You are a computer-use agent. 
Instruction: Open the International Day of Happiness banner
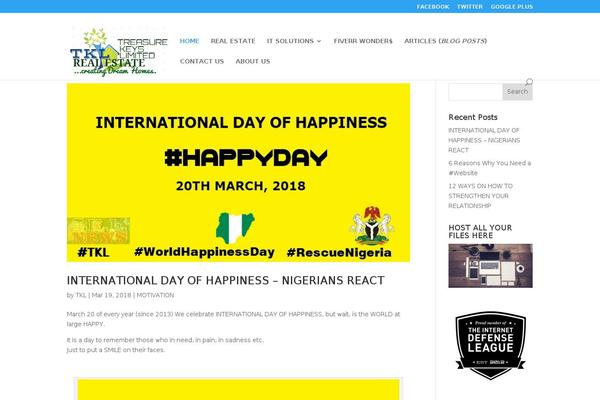click(238, 173)
